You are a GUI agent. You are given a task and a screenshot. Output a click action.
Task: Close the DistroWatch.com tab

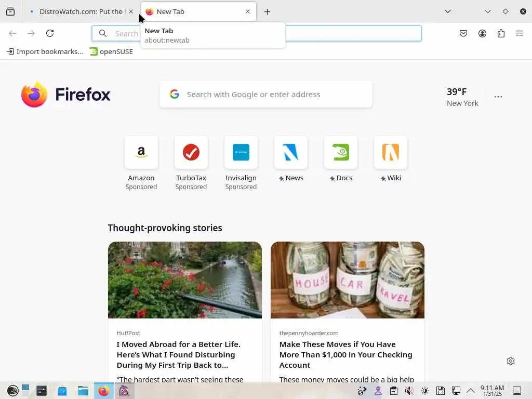pos(130,11)
